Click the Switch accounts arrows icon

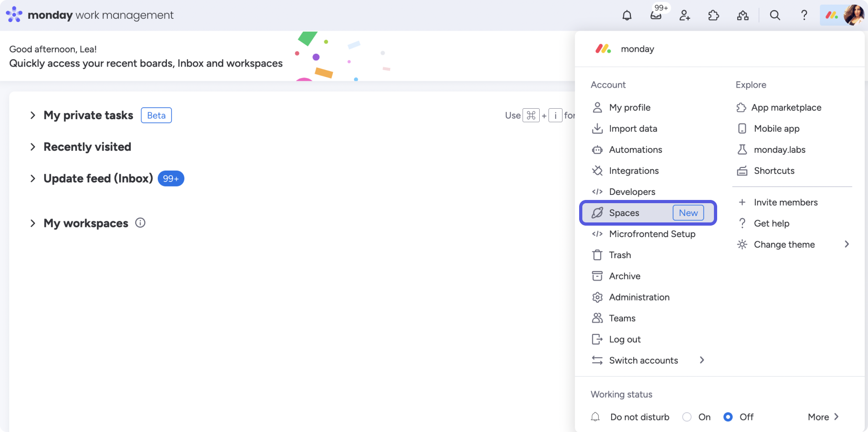597,360
